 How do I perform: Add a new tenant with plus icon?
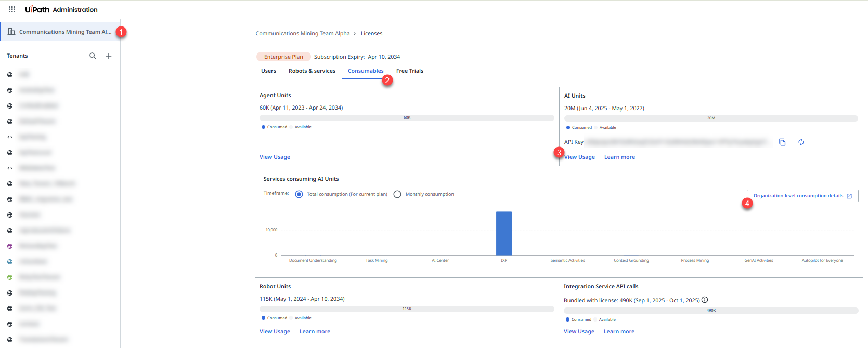coord(109,56)
